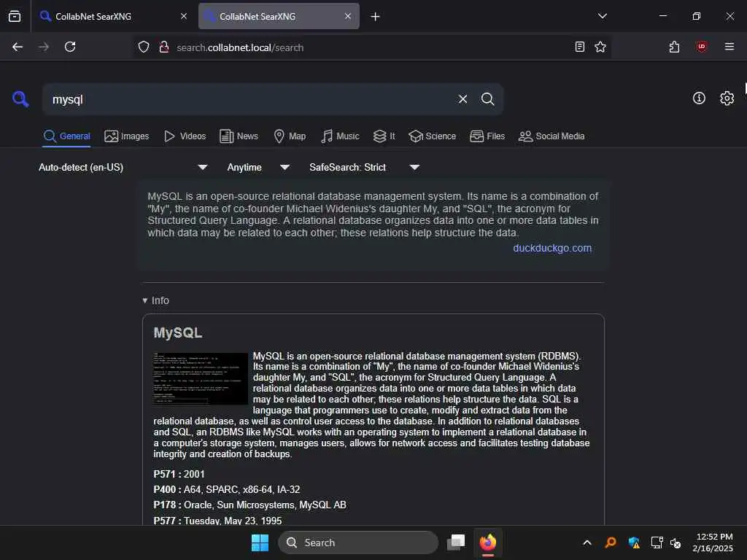Click the MySQL infobox heading
Screen dimensions: 747x560
pos(178,332)
